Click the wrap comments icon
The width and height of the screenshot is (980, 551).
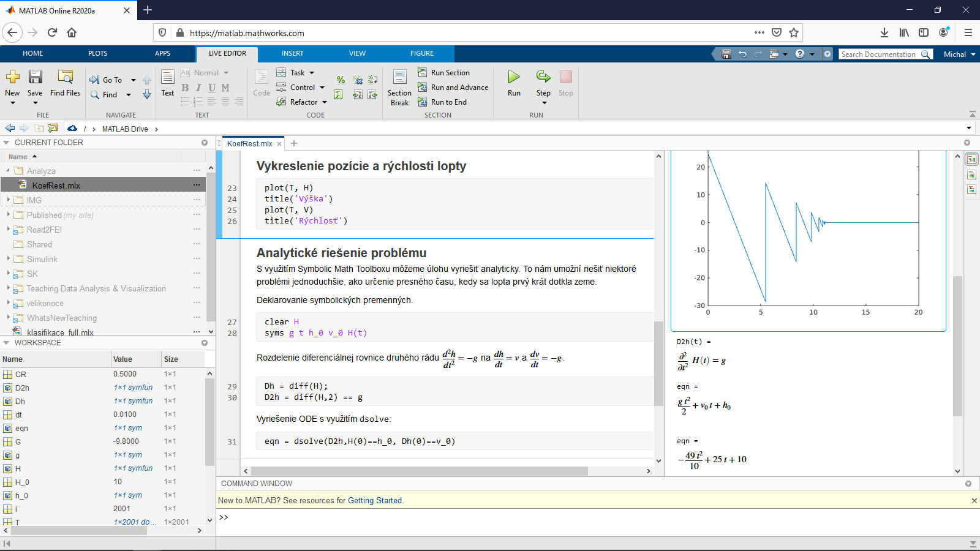(372, 80)
